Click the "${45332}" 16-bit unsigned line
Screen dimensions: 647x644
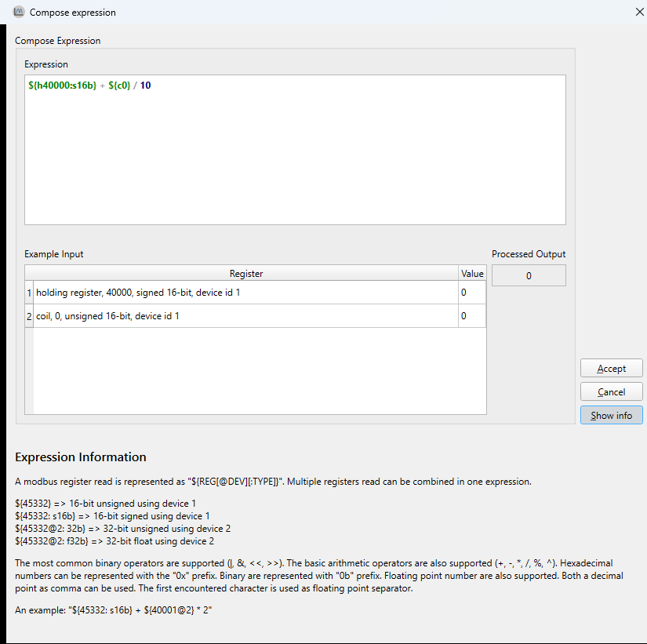point(105,504)
